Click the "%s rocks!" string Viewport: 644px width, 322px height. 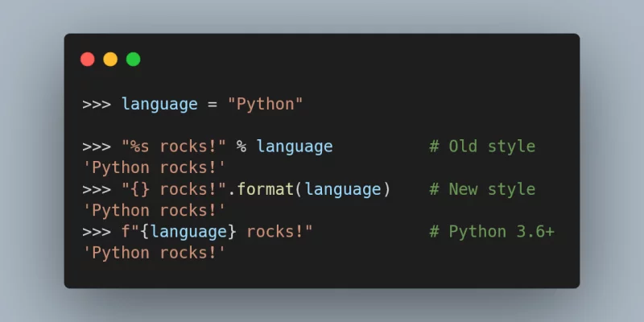[174, 147]
